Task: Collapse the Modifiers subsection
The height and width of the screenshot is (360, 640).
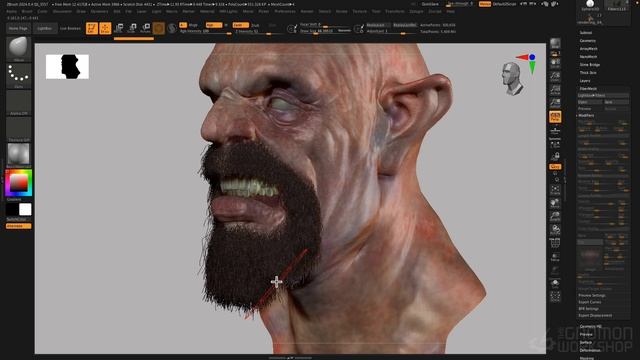Action: click(x=586, y=116)
